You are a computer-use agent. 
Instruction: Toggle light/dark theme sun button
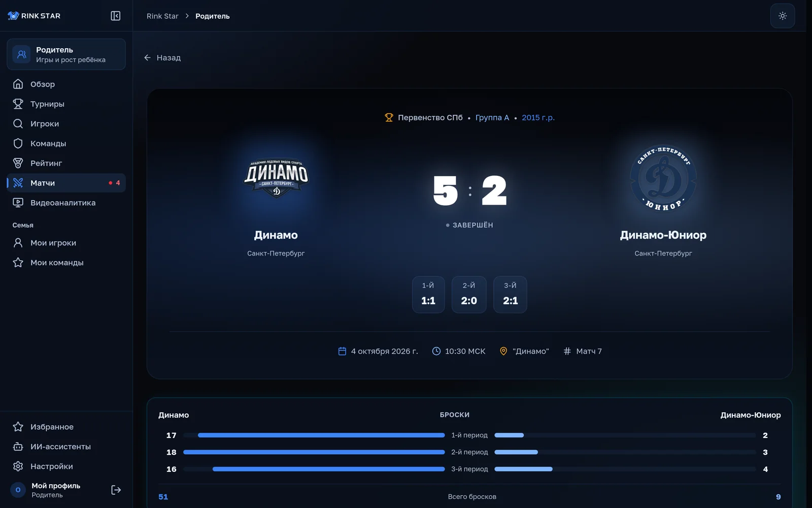click(x=783, y=16)
